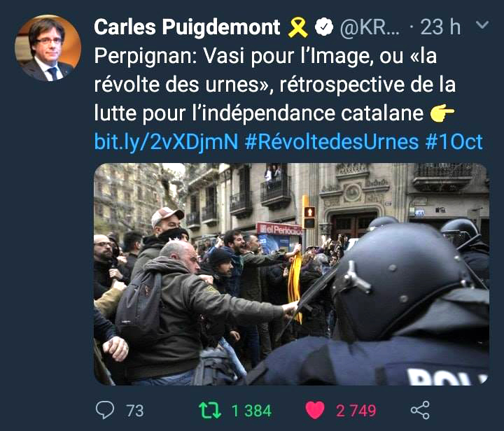
Task: Open the tweet author's profile avatar
Action: [x=48, y=48]
